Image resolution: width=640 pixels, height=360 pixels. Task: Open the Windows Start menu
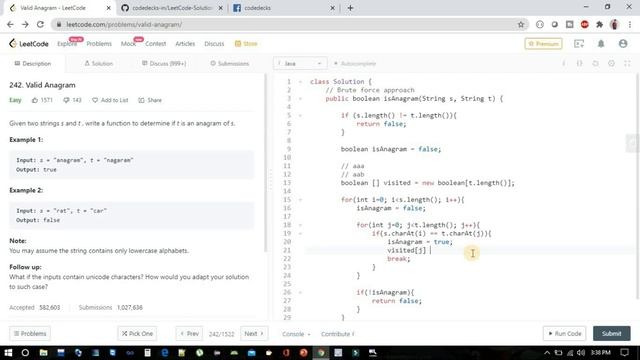coord(8,353)
